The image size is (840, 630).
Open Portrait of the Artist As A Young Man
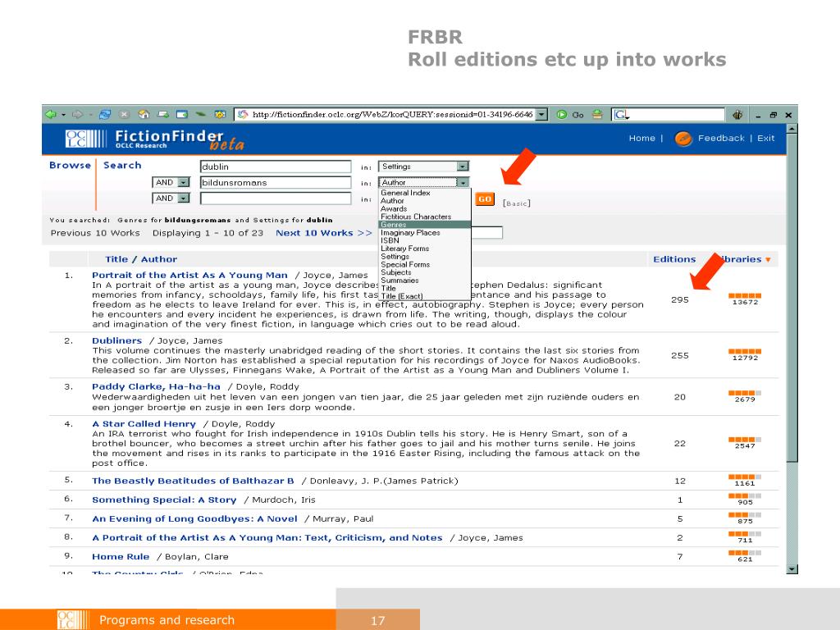pos(189,276)
